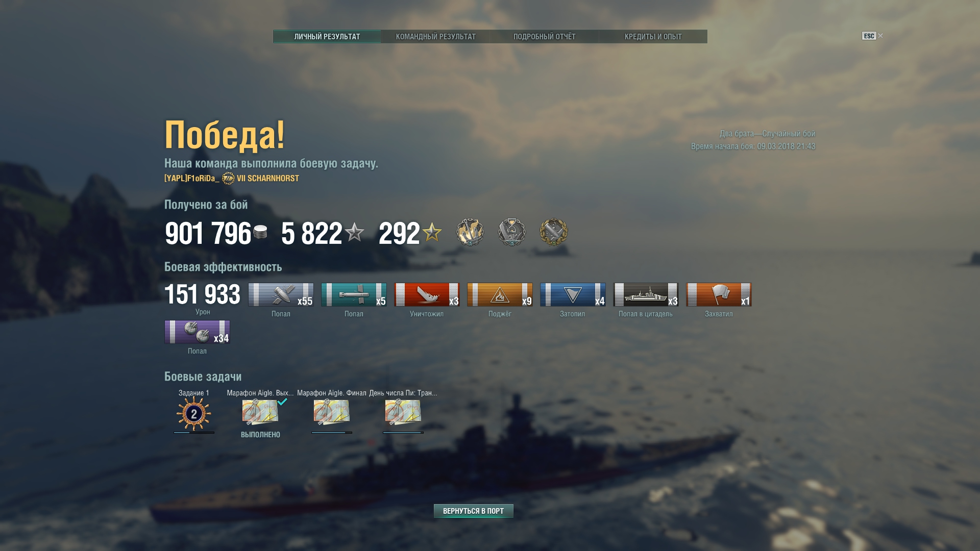Open the Командный результат tab
980x551 pixels.
coord(435,36)
